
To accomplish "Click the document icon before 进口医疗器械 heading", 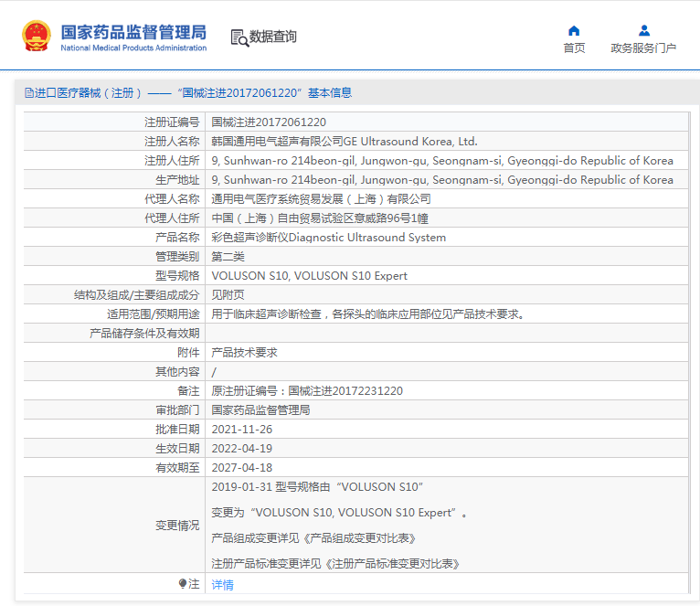I will [28, 93].
